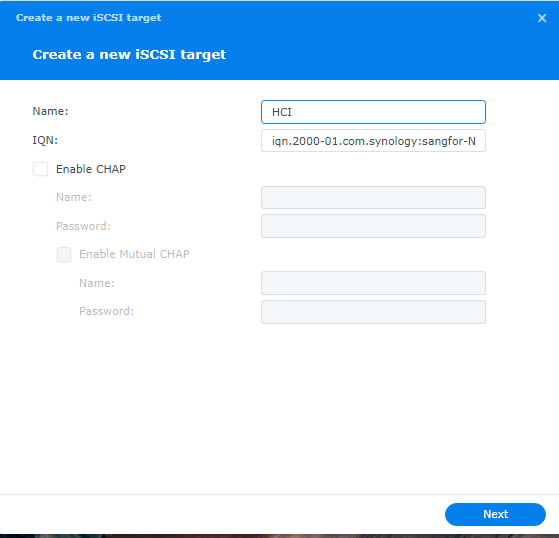The height and width of the screenshot is (538, 559).
Task: Enable the CHAP checkbox
Action: pos(40,169)
